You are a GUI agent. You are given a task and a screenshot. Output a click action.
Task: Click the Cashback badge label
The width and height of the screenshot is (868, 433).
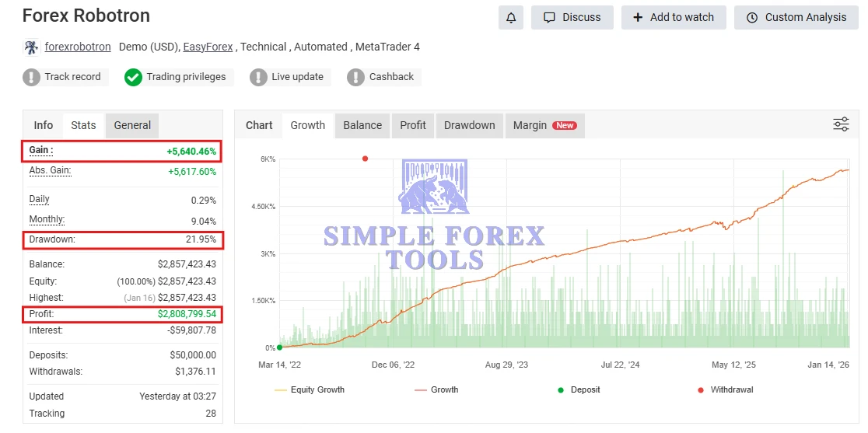pyautogui.click(x=391, y=77)
